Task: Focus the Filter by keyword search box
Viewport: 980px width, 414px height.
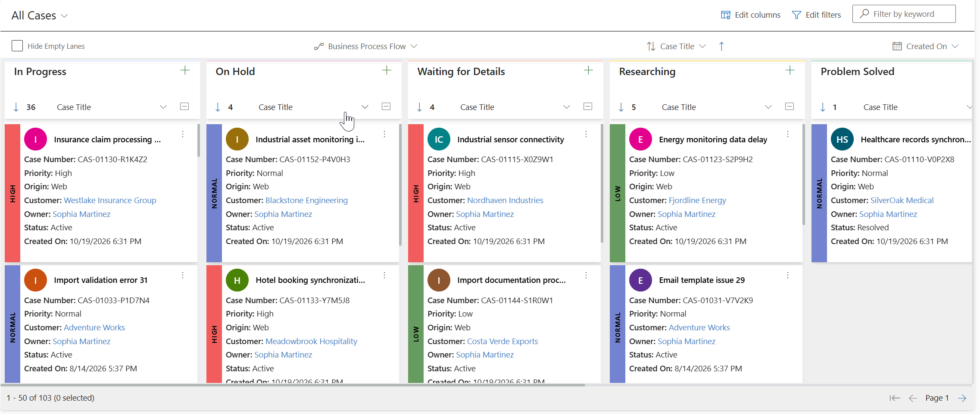Action: pos(904,14)
